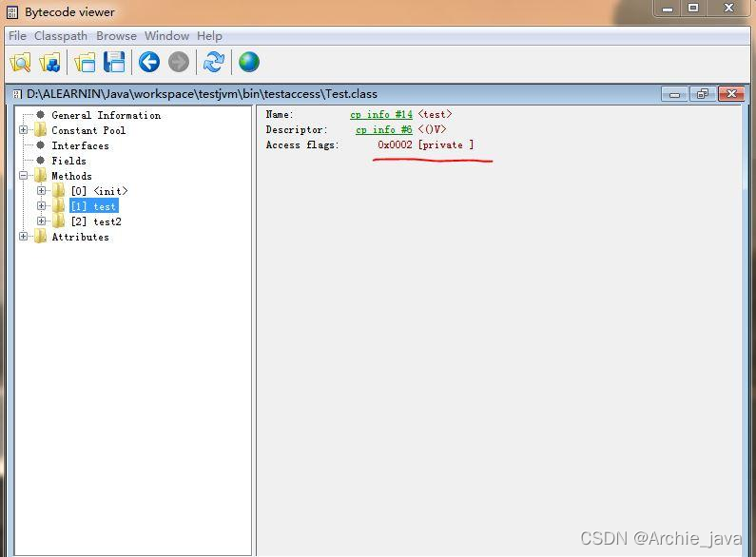Click the Descriptor: label

pos(297,129)
